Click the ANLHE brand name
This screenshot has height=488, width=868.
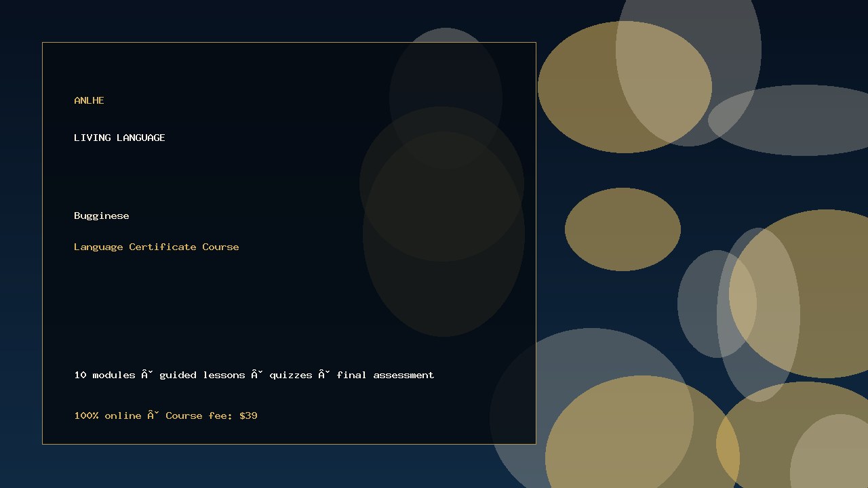coord(89,100)
